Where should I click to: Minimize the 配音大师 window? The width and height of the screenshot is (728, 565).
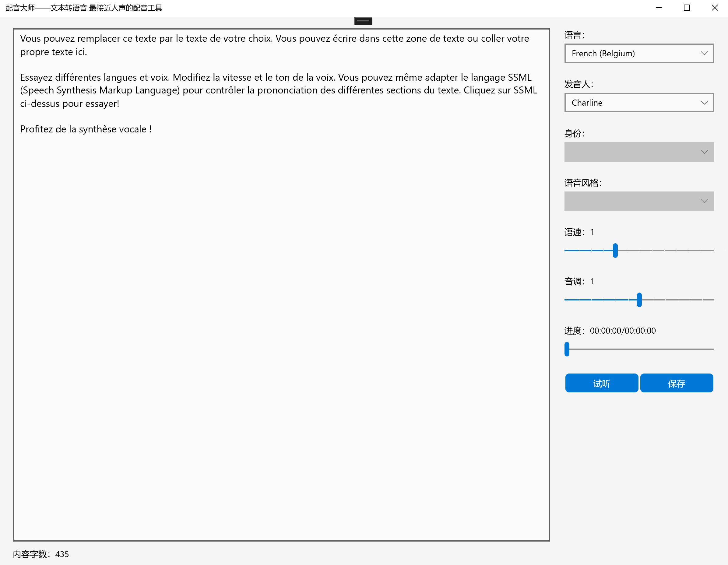pos(659,8)
